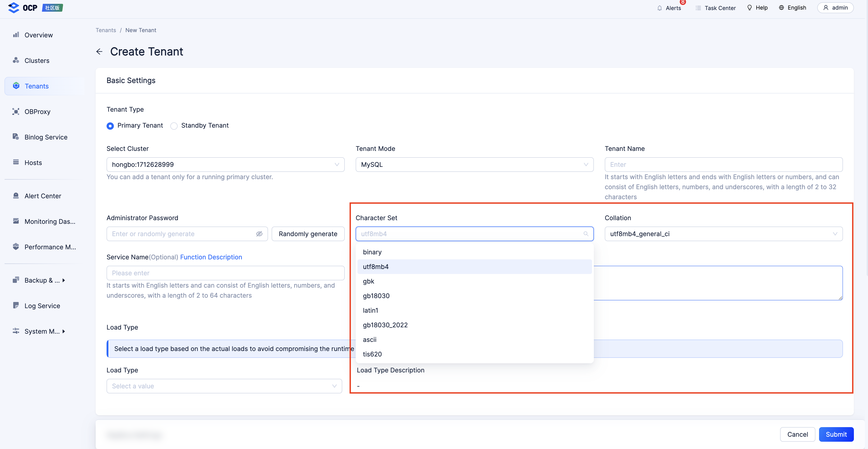The height and width of the screenshot is (449, 868).
Task: Click the Randomly generate button
Action: pos(308,234)
